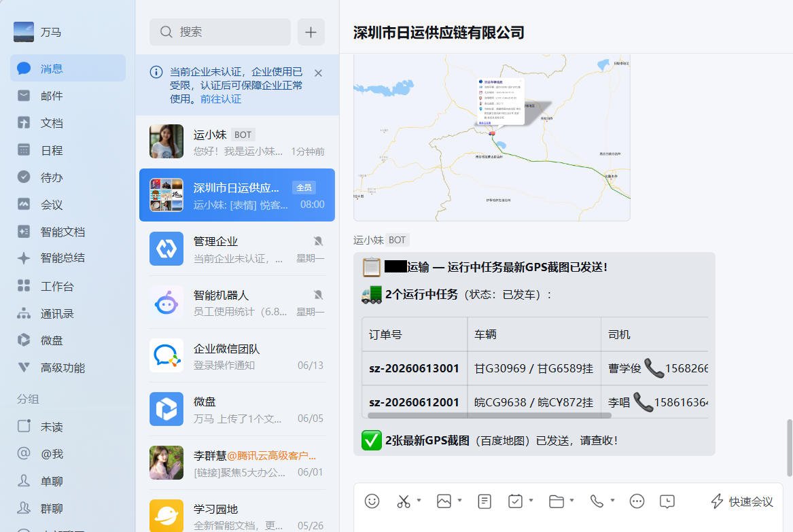The image size is (793, 532).
Task: Start a 快速会议 quick meeting
Action: coord(742,501)
